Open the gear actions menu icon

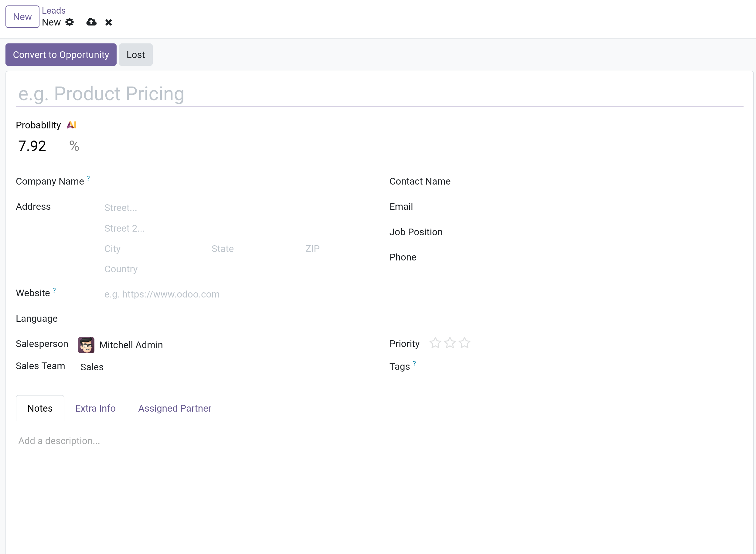[x=70, y=22]
